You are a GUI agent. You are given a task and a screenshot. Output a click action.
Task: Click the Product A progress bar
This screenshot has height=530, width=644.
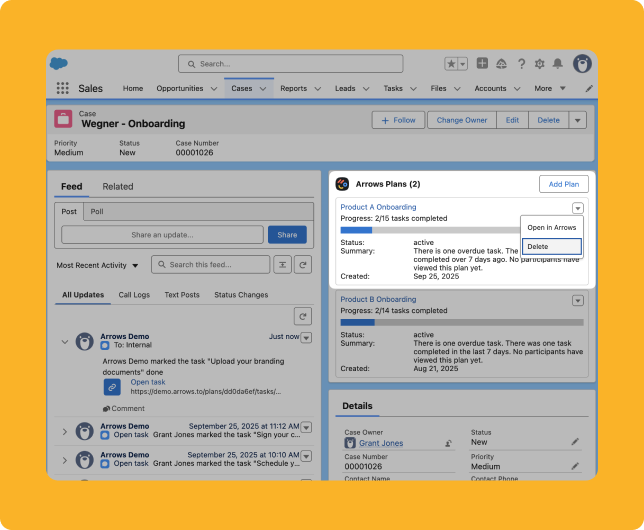pos(430,230)
